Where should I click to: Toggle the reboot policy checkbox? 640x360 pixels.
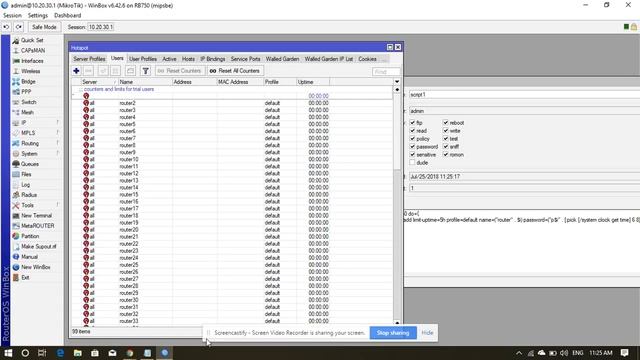click(446, 122)
